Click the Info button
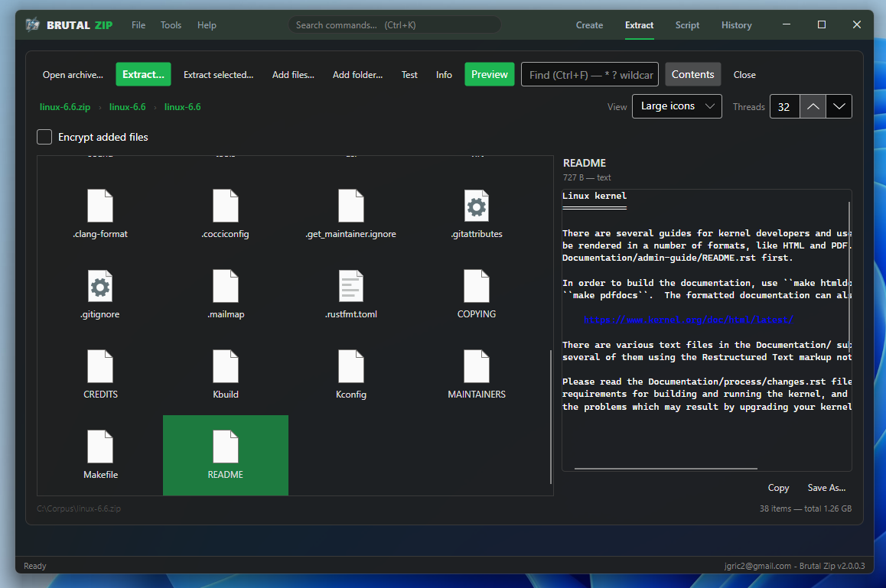This screenshot has width=886, height=588. tap(444, 75)
